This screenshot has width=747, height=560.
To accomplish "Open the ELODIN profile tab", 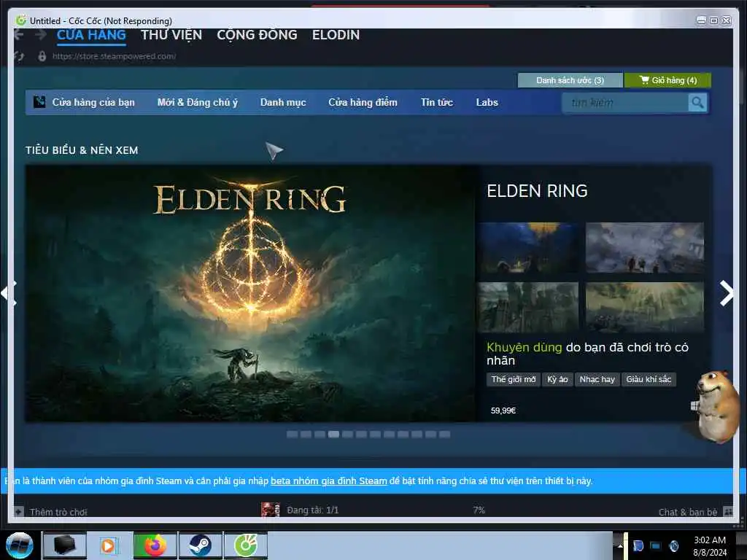I will pyautogui.click(x=336, y=35).
